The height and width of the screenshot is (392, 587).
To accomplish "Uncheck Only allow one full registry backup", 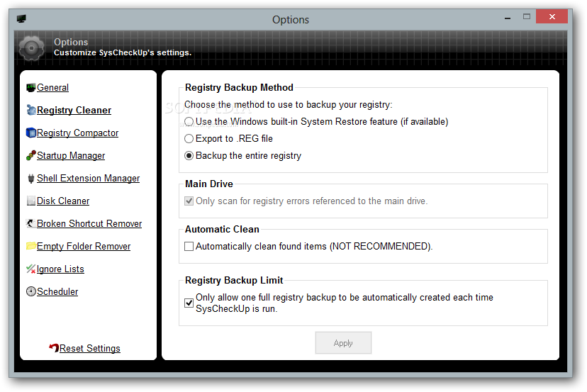I will click(189, 303).
